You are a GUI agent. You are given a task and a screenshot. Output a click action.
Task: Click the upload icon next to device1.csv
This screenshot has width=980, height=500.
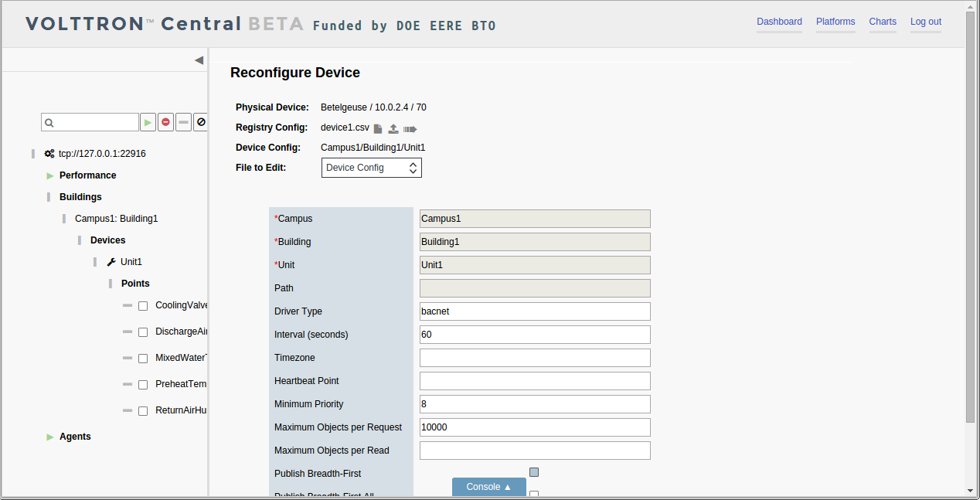[x=393, y=129]
